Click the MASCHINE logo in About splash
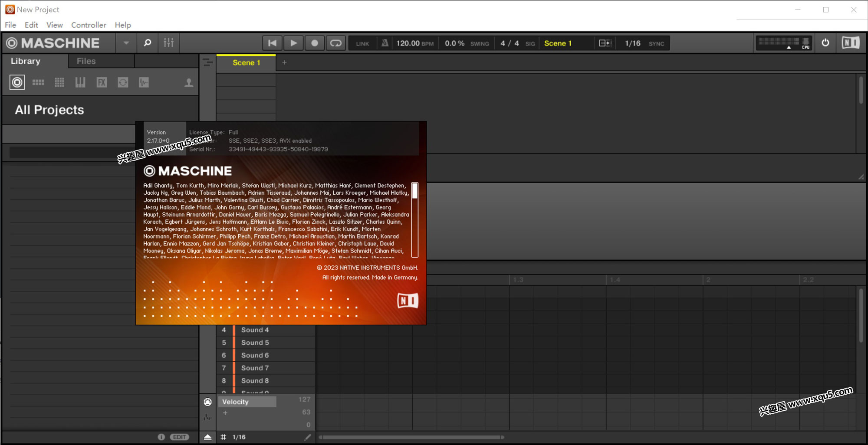 point(188,171)
